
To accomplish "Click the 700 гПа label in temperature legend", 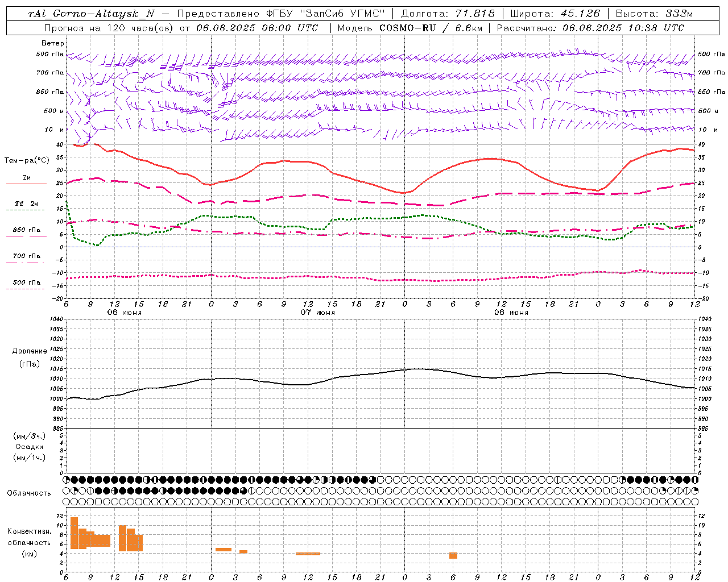I will point(27,256).
